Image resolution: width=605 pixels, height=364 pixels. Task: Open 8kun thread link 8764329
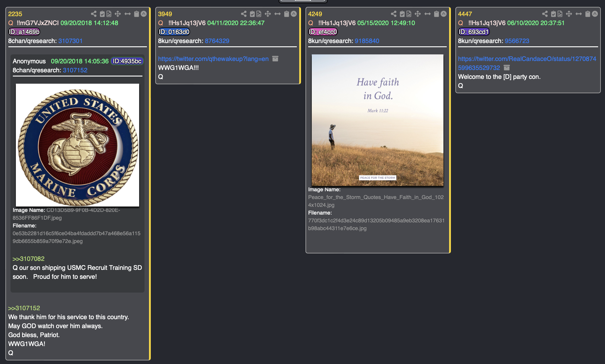pos(217,41)
